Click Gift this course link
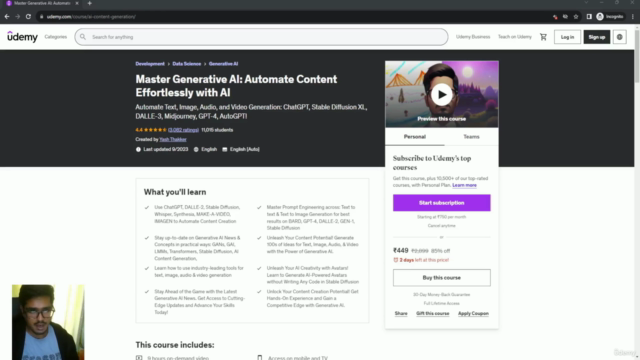The image size is (640, 360). (433, 313)
